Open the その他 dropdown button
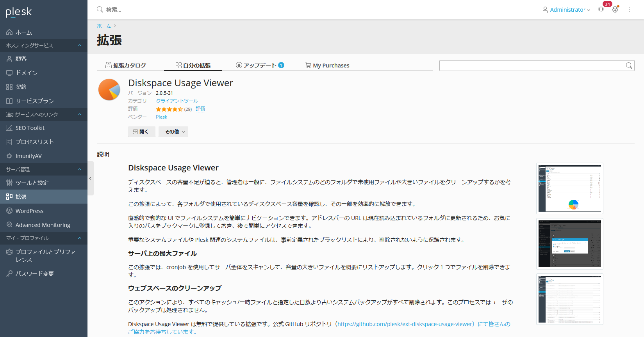 [x=173, y=132]
